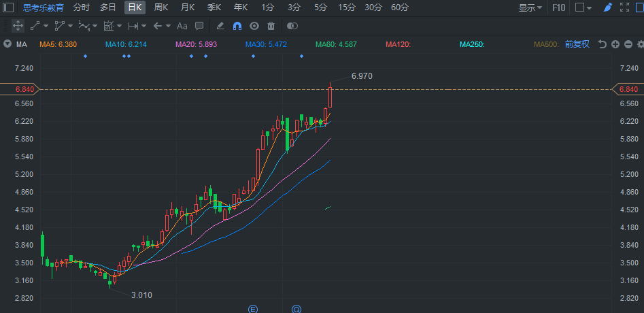Screen dimensions: 644x313
Task: Click the 3.010 low price label
Action: tap(141, 295)
